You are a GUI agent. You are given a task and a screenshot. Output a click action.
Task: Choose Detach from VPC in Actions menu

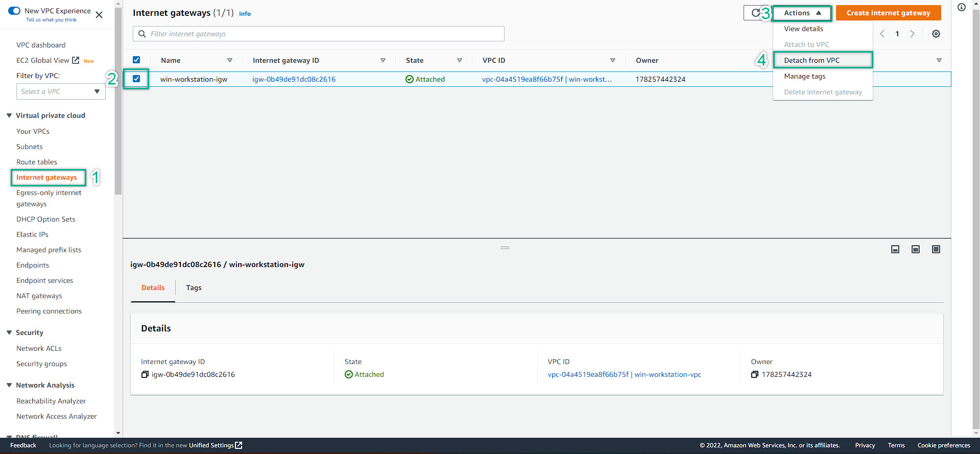click(x=811, y=60)
